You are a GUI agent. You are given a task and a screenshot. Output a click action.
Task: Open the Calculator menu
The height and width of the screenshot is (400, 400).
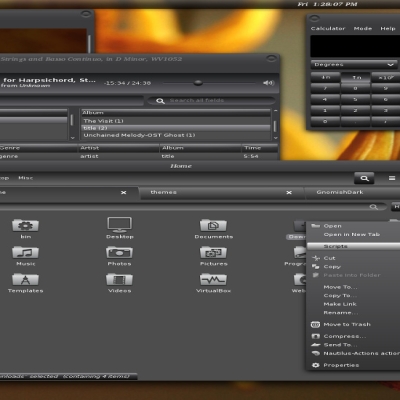point(328,29)
